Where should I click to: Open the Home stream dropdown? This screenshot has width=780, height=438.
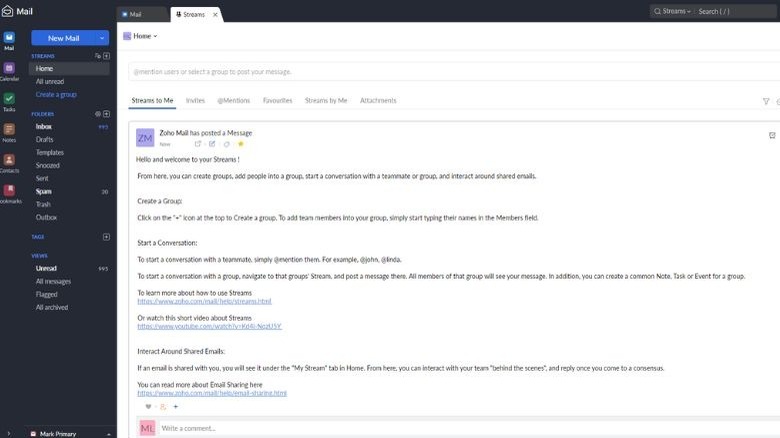coord(141,36)
